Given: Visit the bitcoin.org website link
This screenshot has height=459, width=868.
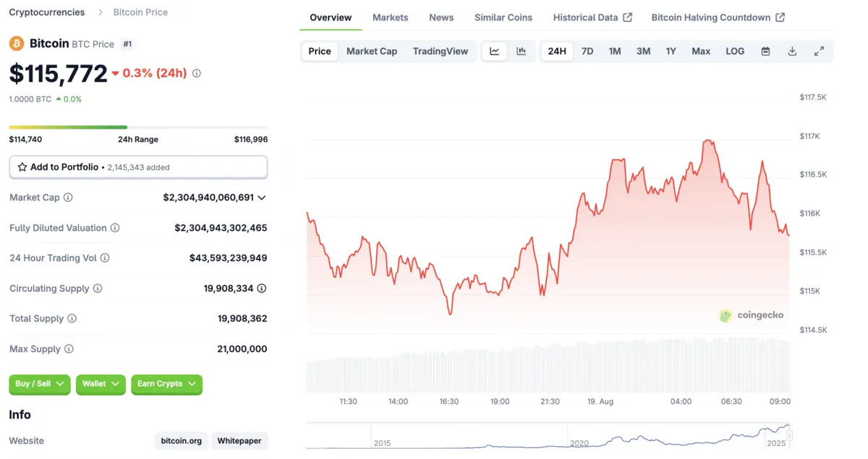Looking at the screenshot, I should (x=181, y=440).
